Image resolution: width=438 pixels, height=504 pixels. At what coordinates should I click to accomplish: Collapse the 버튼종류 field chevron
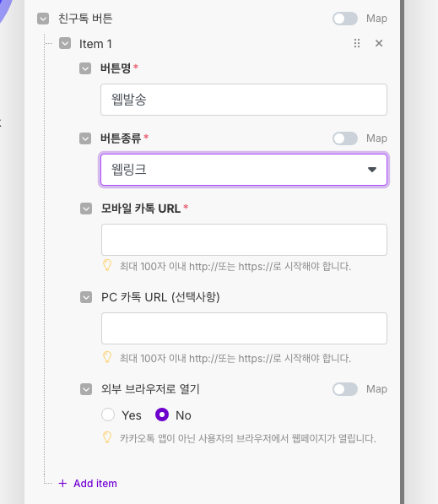(85, 138)
